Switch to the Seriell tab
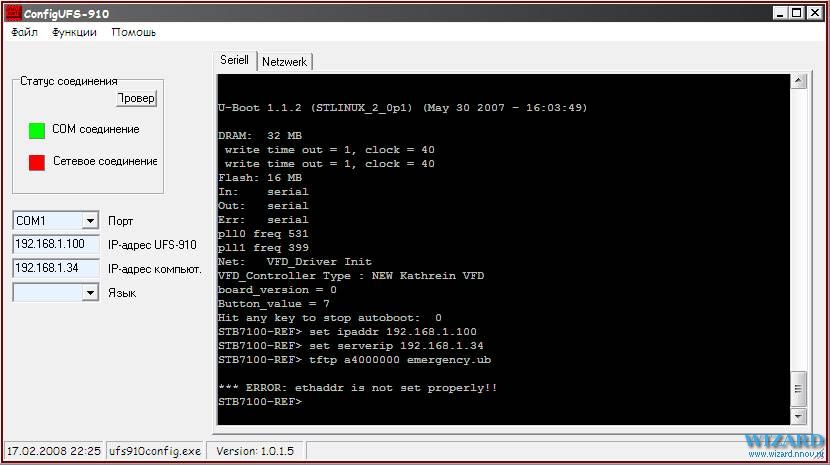This screenshot has height=465, width=830. click(x=234, y=60)
